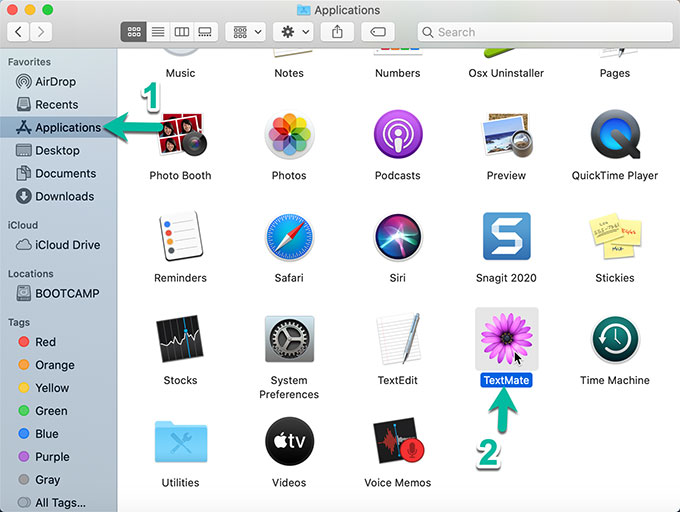Click the Locations section header

point(30,274)
